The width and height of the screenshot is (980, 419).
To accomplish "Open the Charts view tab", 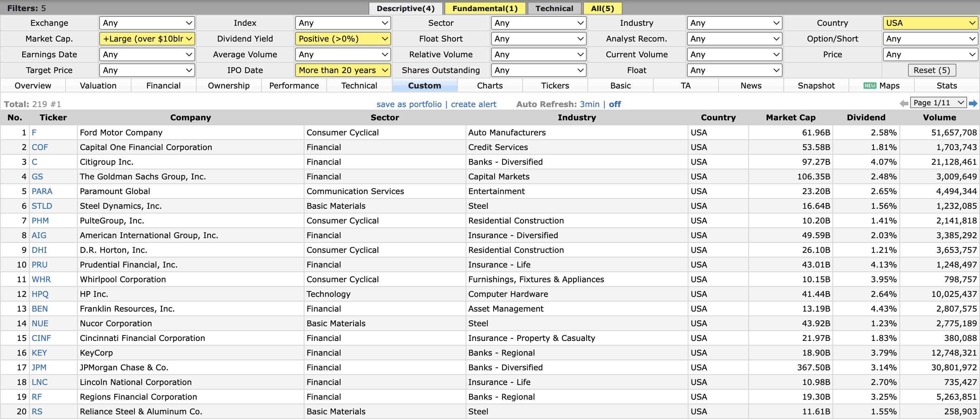I will (x=490, y=86).
